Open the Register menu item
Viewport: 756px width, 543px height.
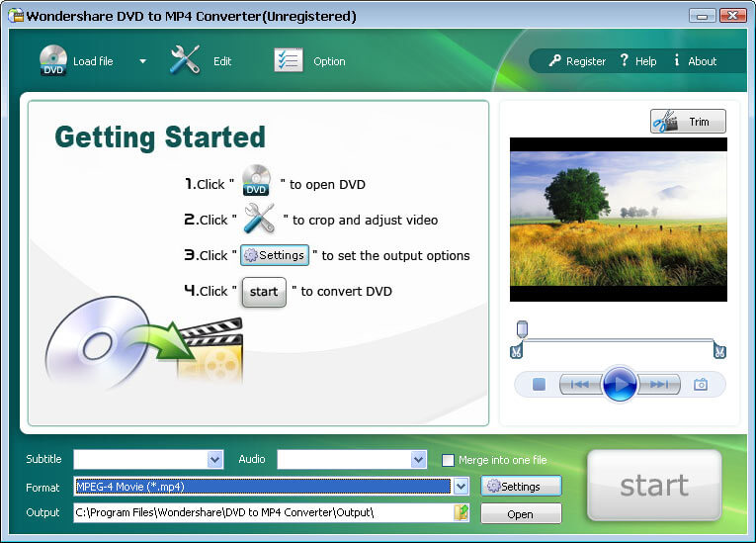[x=577, y=61]
